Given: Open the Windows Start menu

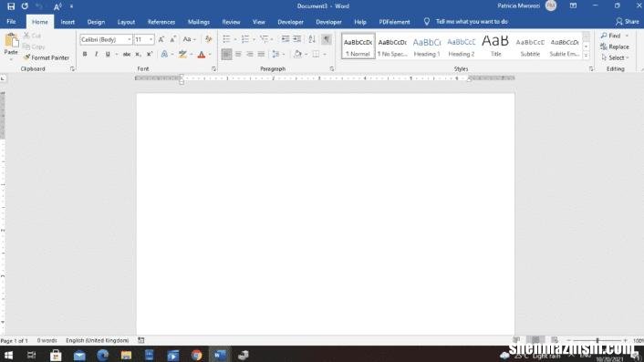Looking at the screenshot, I should tap(8, 355).
